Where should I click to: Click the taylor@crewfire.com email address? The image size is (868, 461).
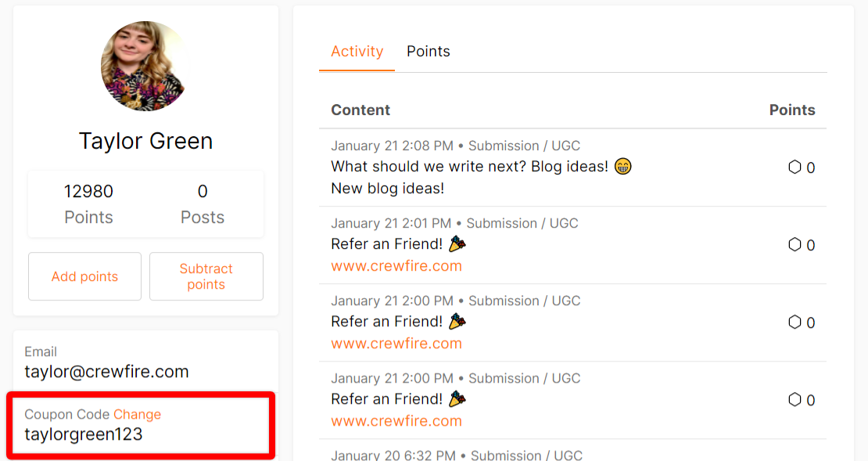106,371
